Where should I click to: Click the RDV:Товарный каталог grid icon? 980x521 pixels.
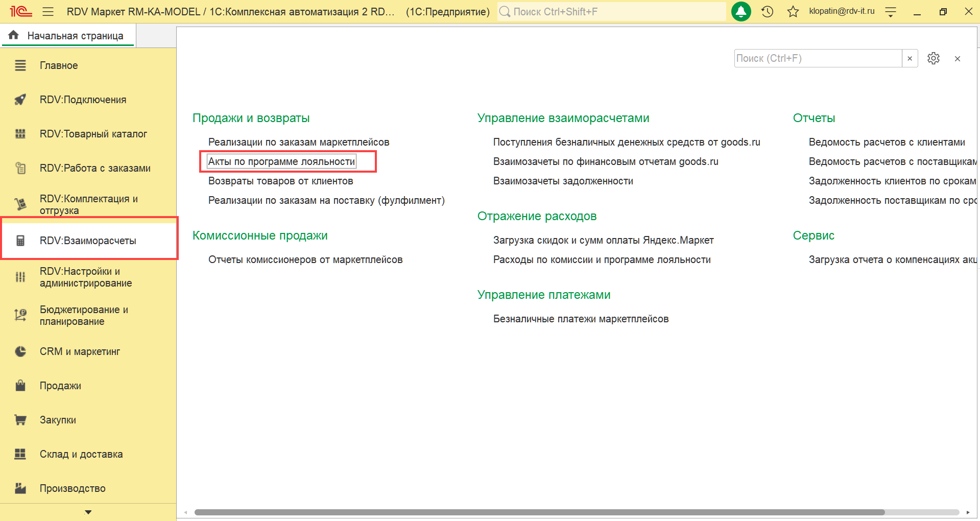20,134
